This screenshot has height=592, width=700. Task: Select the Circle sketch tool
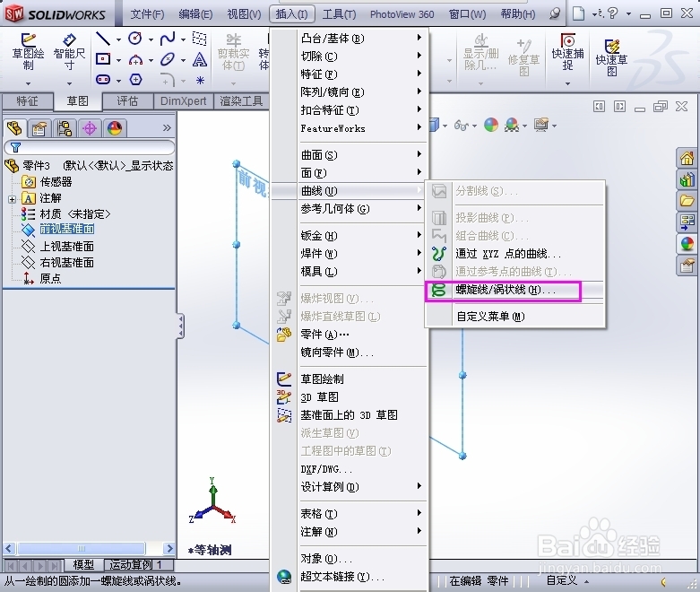(x=135, y=39)
